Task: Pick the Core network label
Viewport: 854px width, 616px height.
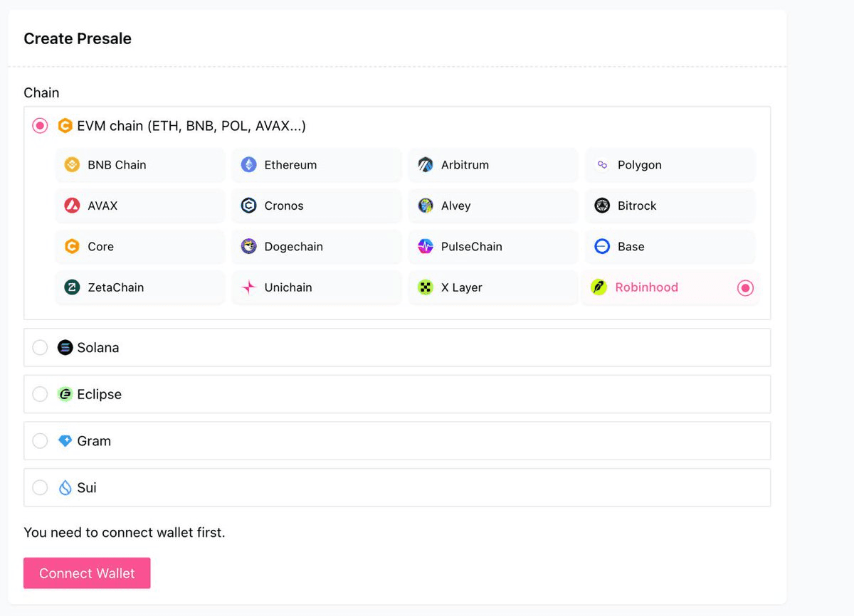Action: [100, 247]
